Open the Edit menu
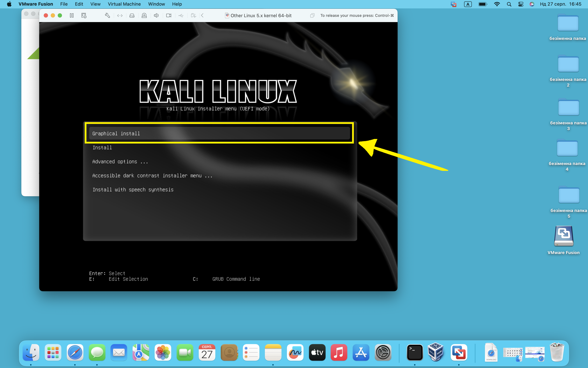Image resolution: width=588 pixels, height=368 pixels. tap(79, 4)
